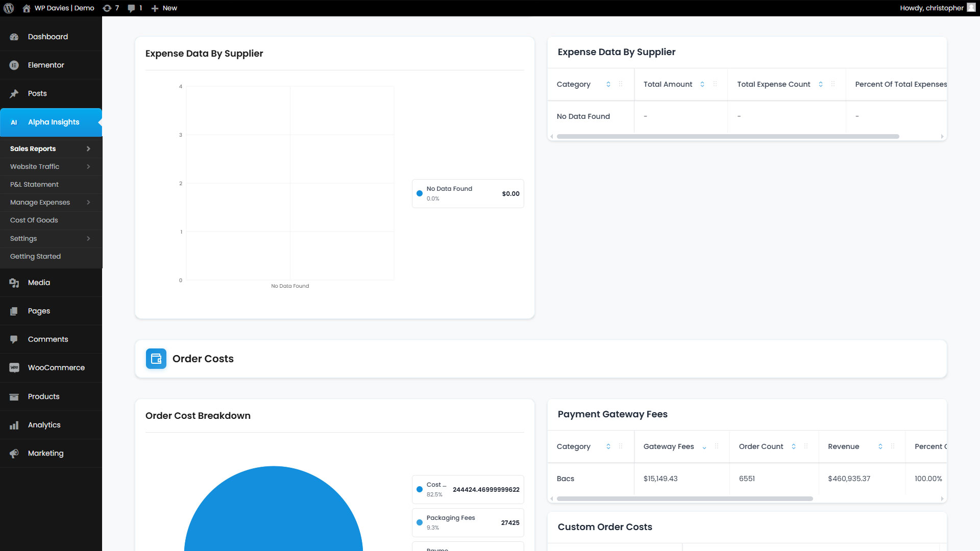Sort by Total Amount column
This screenshot has height=551, width=980.
coord(702,85)
